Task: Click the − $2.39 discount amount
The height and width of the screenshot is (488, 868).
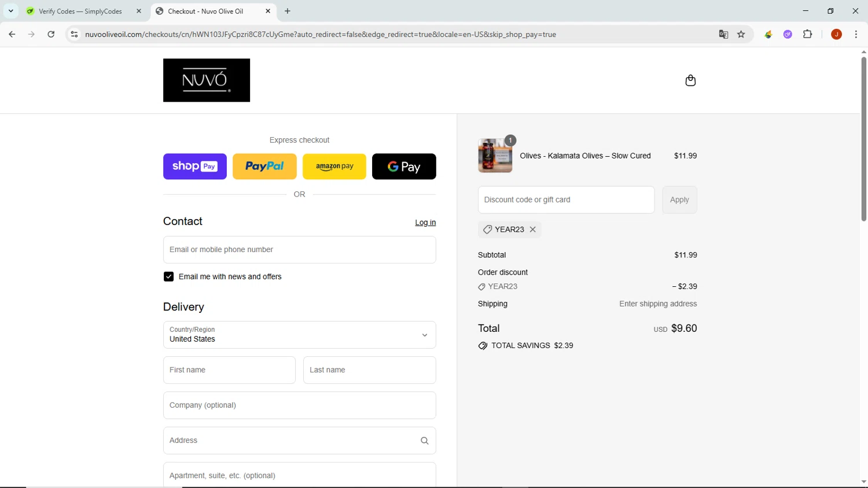Action: click(685, 286)
